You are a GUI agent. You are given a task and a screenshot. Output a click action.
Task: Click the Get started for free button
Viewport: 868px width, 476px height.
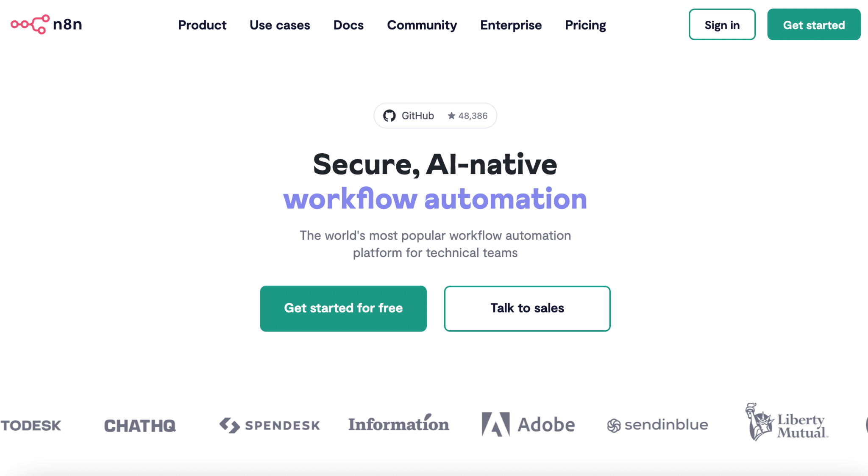[x=343, y=308]
